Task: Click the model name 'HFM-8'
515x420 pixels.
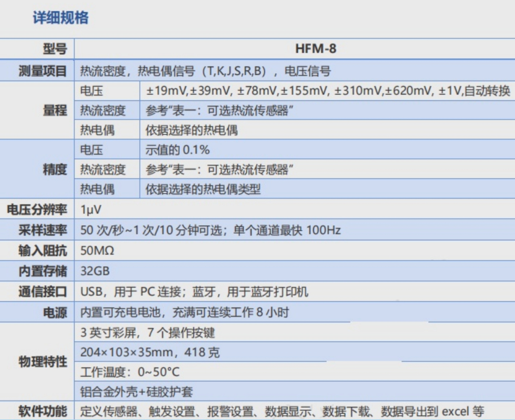Action: (x=316, y=48)
